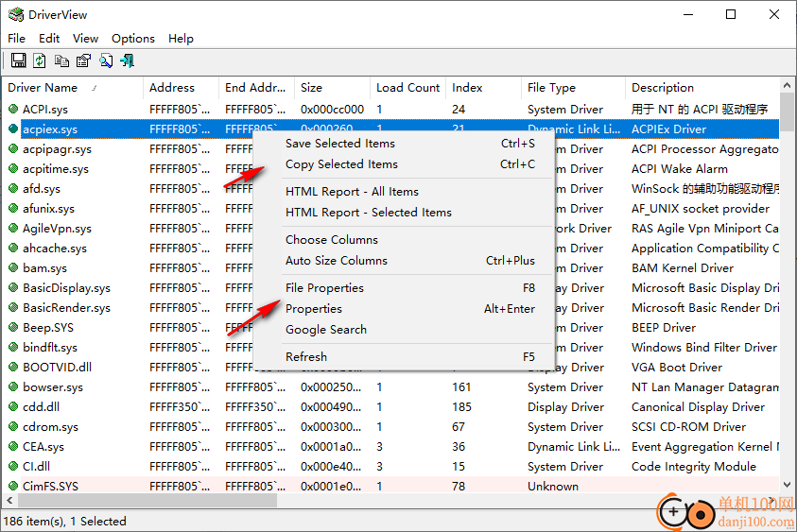Open the Options menu
Viewport: 797px width, 532px height.
pos(133,39)
